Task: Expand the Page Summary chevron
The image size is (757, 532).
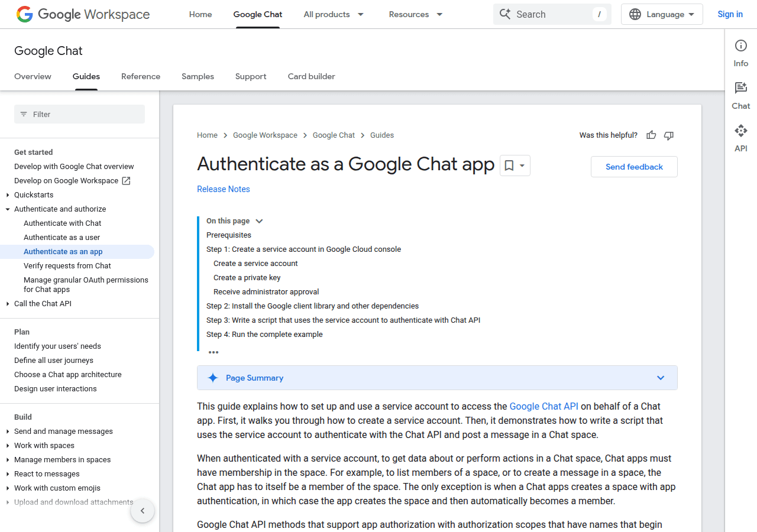Action: click(x=661, y=378)
